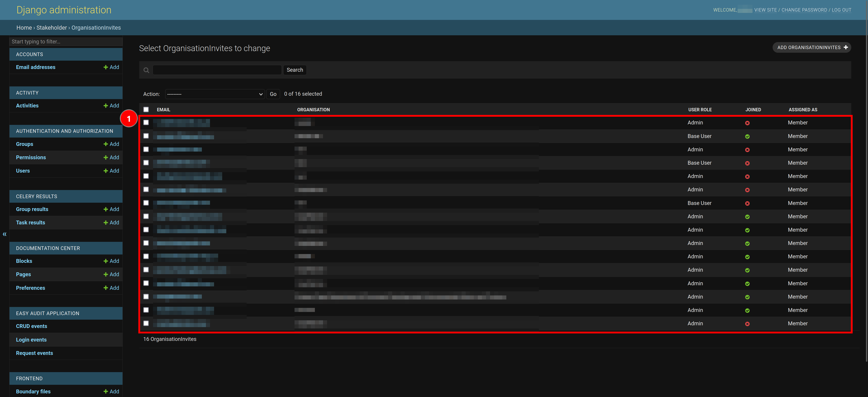This screenshot has width=868, height=397.
Task: Check the fourth row's checkbox
Action: pos(146,163)
